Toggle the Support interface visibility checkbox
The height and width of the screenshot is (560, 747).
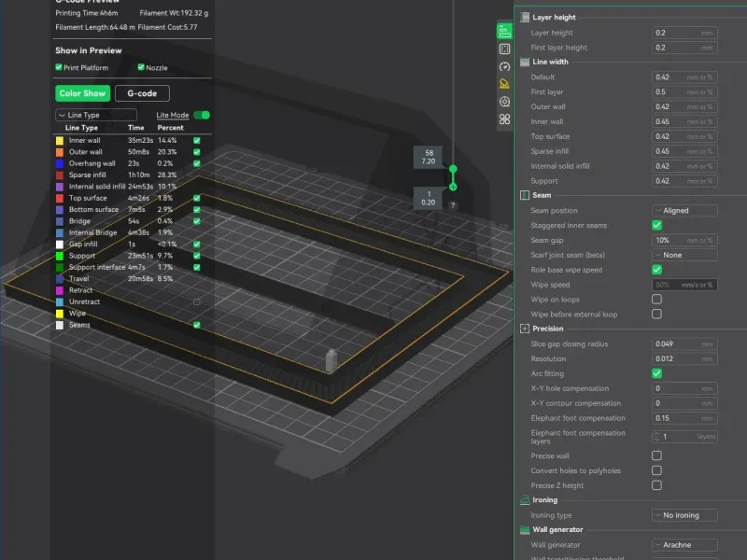click(197, 267)
